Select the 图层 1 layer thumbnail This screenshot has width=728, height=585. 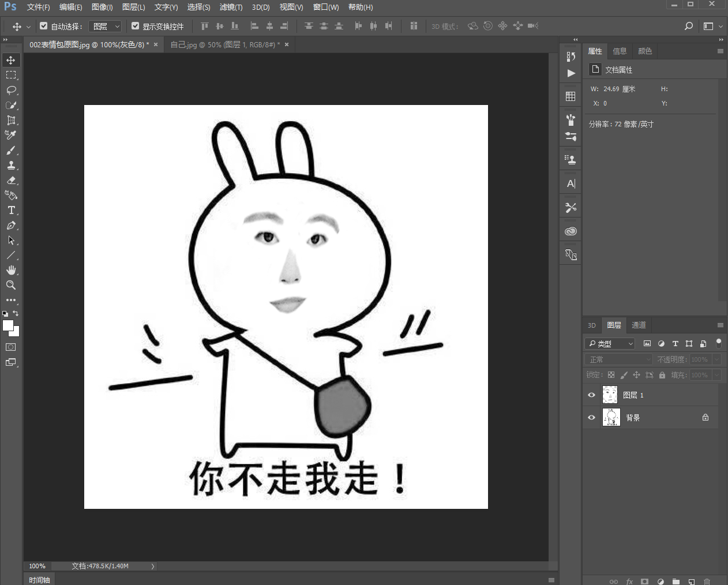(x=610, y=395)
